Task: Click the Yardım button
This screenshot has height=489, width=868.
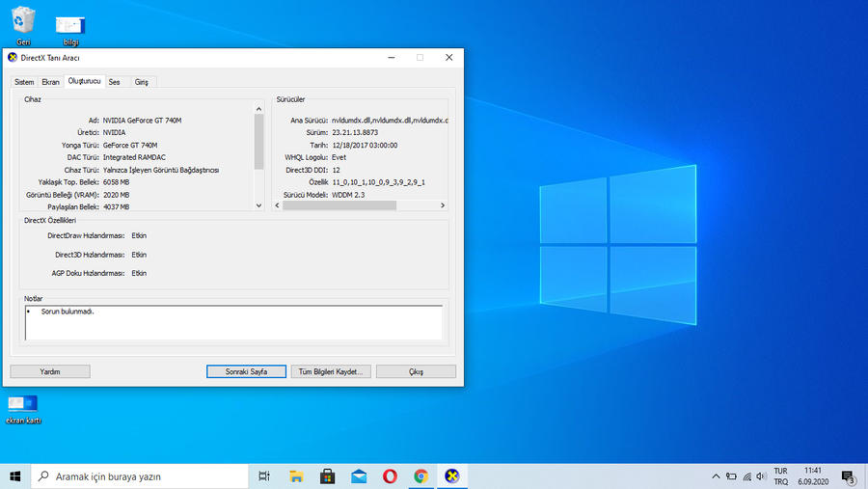Action: 50,371
